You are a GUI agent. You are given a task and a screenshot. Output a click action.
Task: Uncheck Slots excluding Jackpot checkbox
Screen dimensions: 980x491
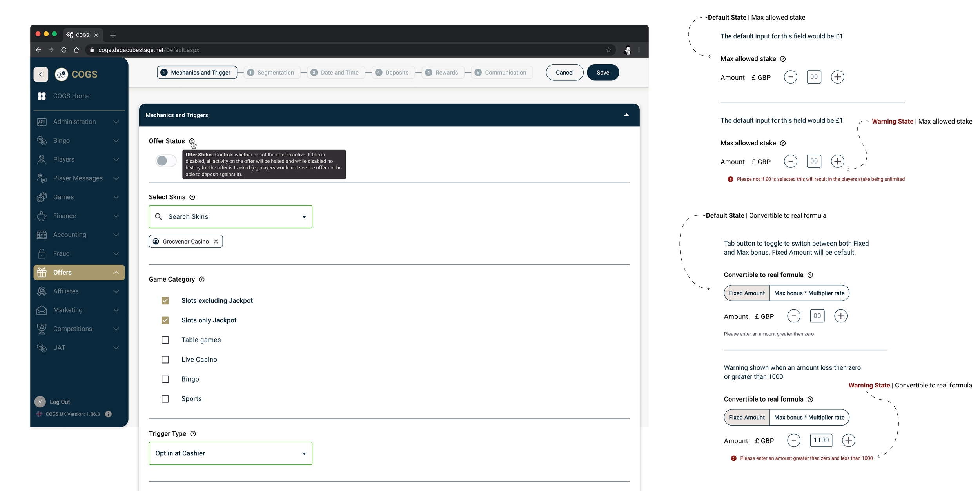(x=165, y=301)
